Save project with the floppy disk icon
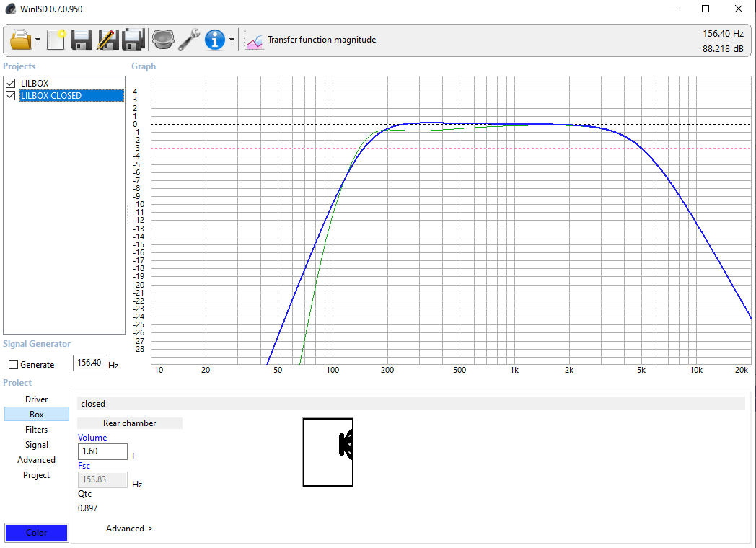 82,40
